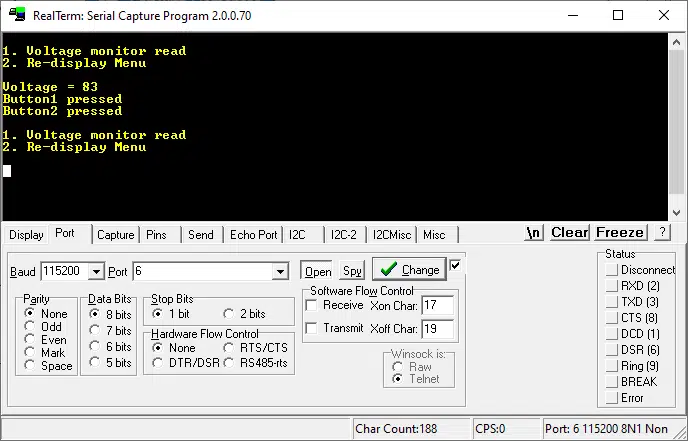Apply settings with the Change button
The height and width of the screenshot is (441, 688).
click(x=409, y=269)
